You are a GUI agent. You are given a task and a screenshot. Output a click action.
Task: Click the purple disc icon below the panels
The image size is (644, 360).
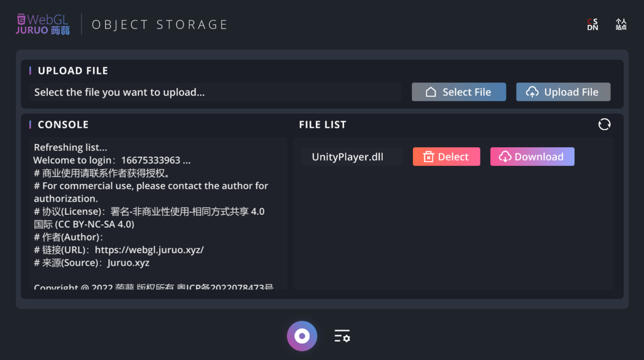pyautogui.click(x=302, y=336)
